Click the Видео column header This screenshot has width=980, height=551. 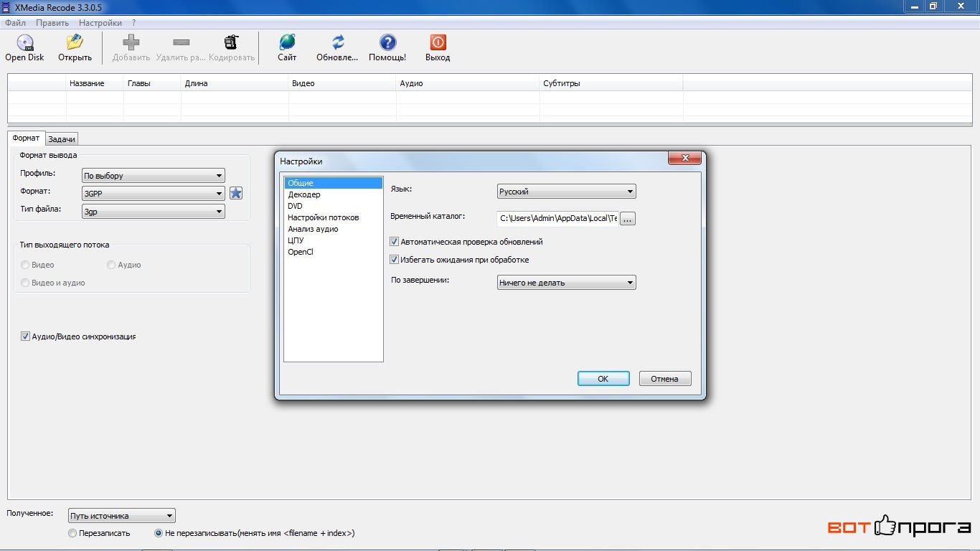[342, 83]
